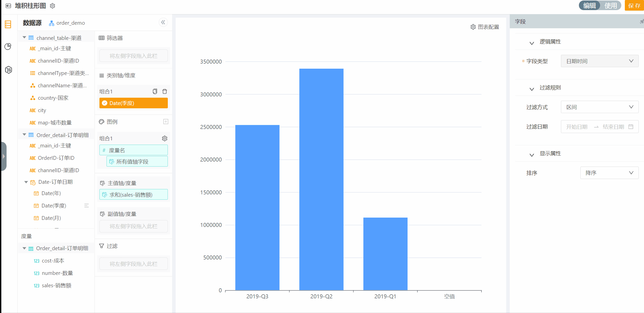Collapse data panel with double-arrow icon

163,22
